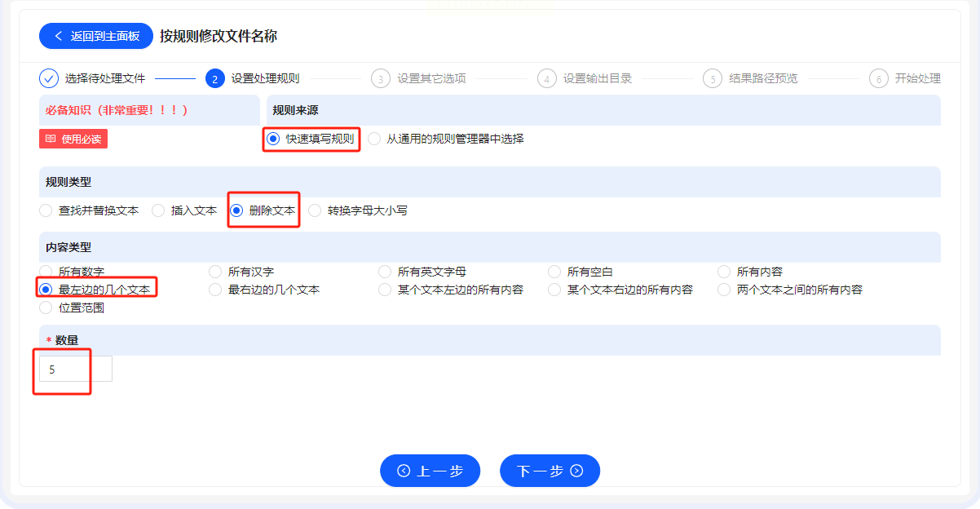The width and height of the screenshot is (980, 509).
Task: Click step 5 circle 结果路径预览
Action: (x=713, y=78)
